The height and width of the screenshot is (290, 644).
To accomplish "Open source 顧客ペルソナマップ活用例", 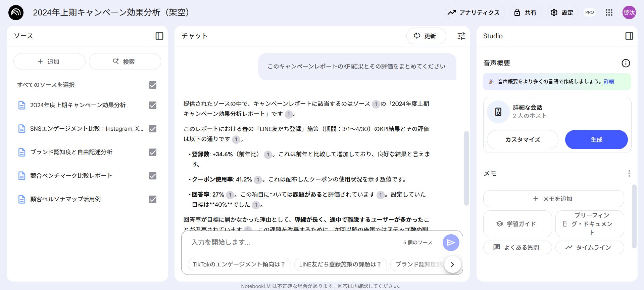I will tap(65, 199).
